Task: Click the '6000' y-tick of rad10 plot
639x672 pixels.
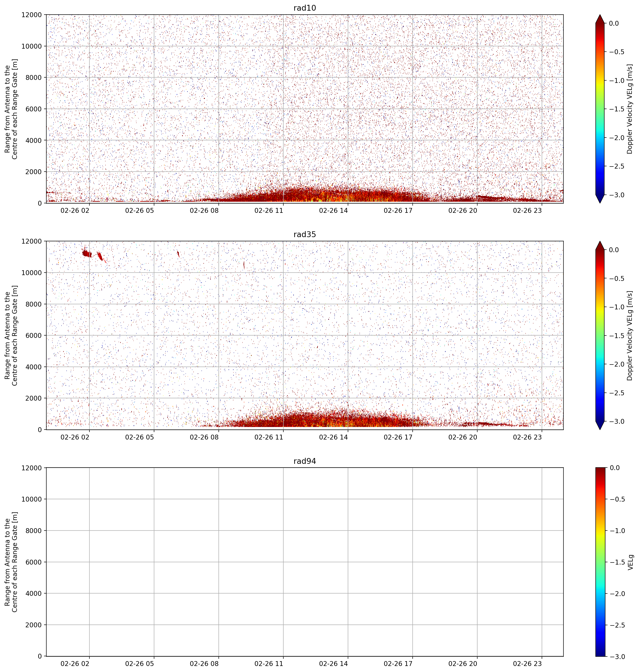Action: pos(34,109)
